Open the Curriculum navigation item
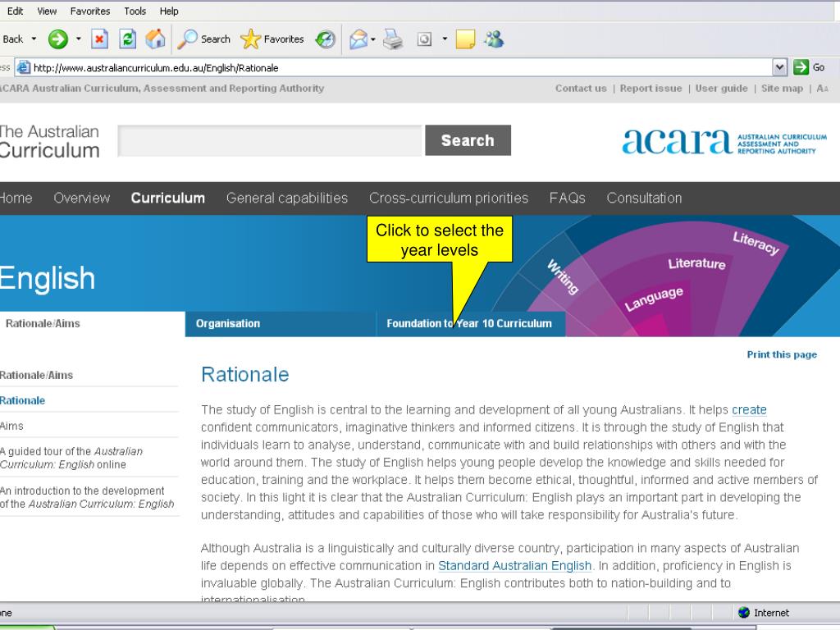840x630 pixels. click(x=167, y=199)
